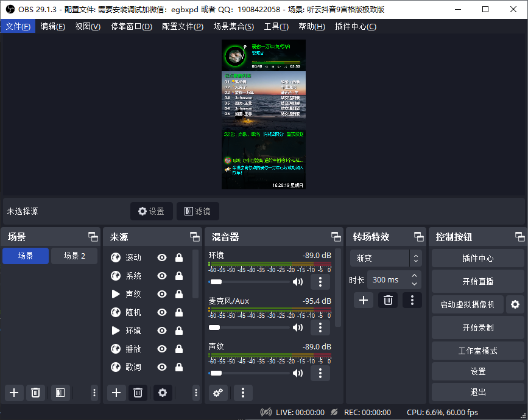Open the 场景集合(S) menu
The width and height of the screenshot is (528, 420).
coord(233,27)
